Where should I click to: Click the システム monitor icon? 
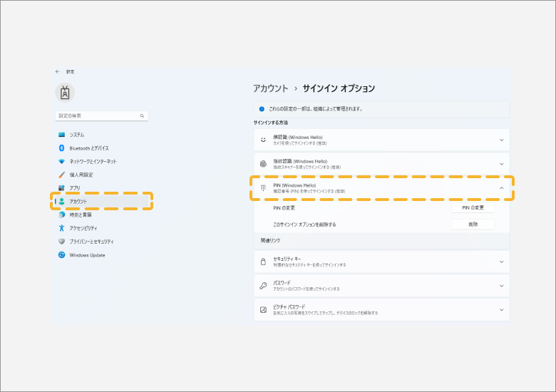62,135
